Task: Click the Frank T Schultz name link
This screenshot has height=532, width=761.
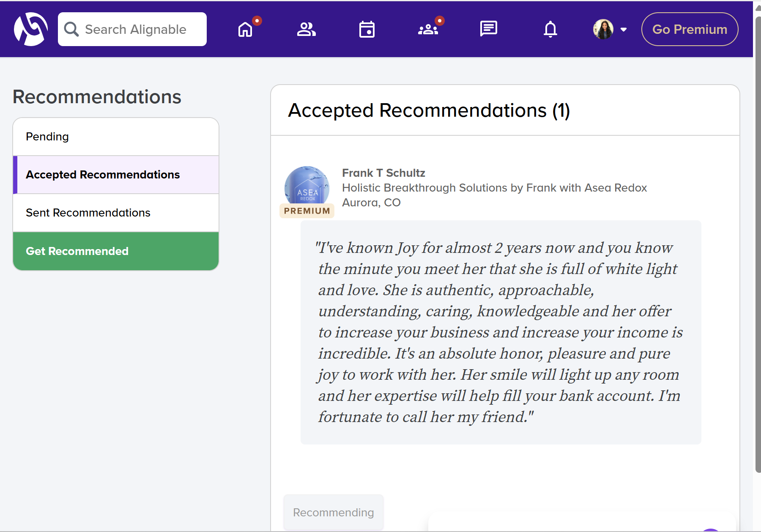Action: [x=383, y=173]
